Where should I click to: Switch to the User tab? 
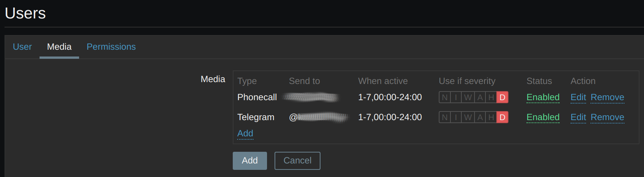22,47
